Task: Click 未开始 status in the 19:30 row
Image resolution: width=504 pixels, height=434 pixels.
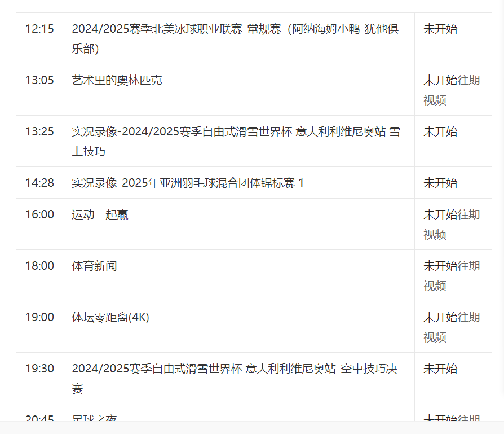Action: [x=440, y=369]
